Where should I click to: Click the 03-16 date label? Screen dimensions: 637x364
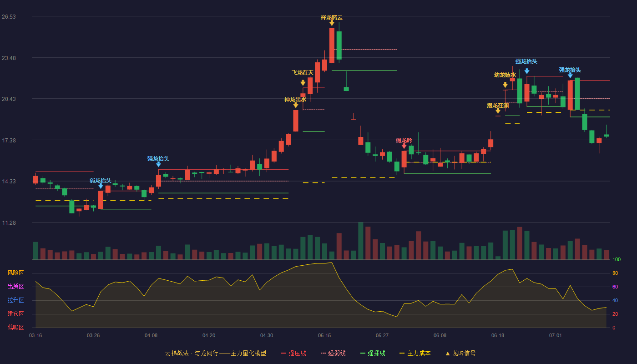point(35,335)
